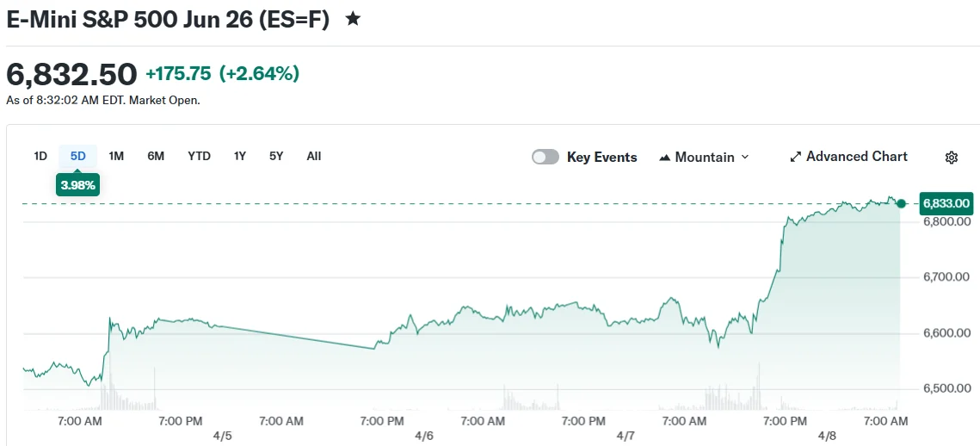Show the 1Y range

(x=240, y=157)
